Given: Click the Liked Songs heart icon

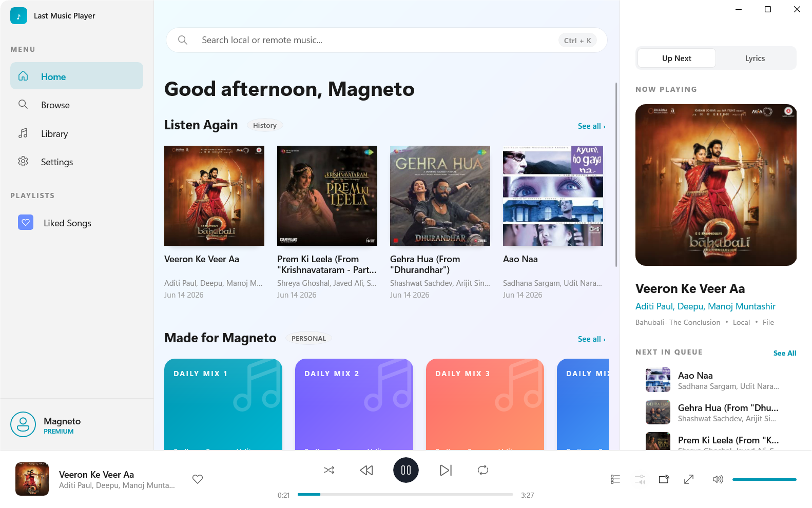Looking at the screenshot, I should tap(26, 222).
